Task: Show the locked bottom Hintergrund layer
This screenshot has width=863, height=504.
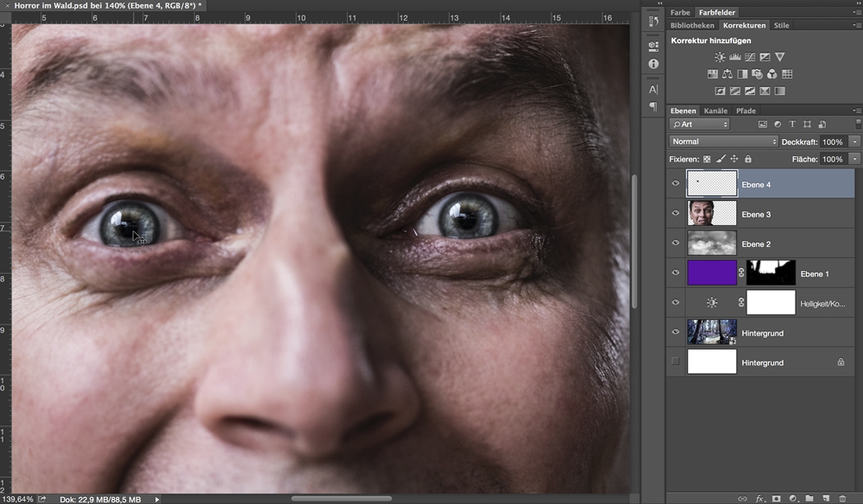Action: (x=676, y=362)
